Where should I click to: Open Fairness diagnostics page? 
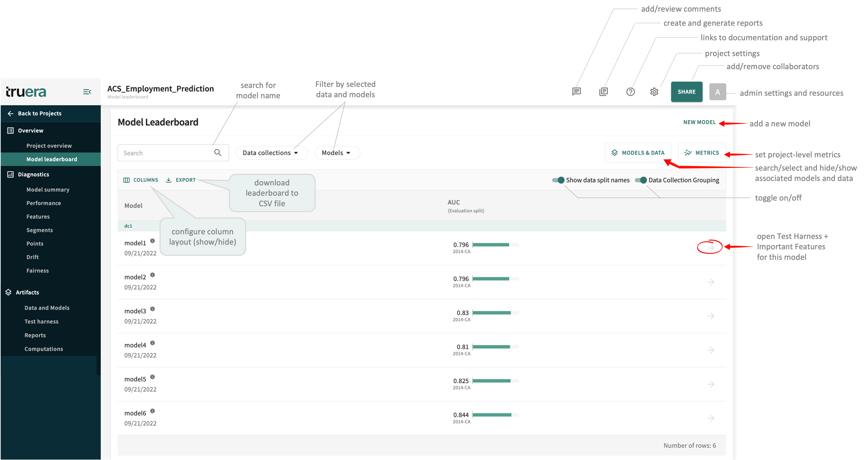[37, 271]
